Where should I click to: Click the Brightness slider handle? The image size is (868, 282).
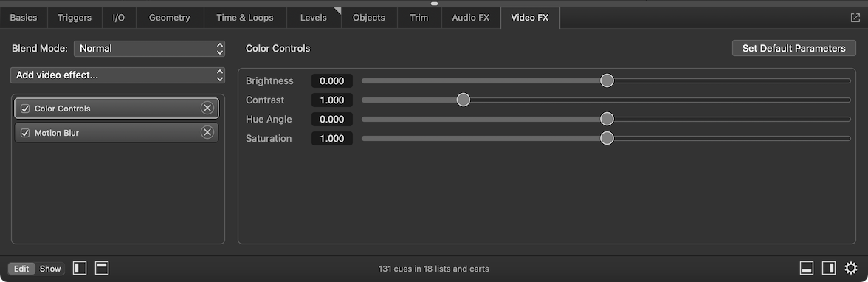pyautogui.click(x=607, y=81)
